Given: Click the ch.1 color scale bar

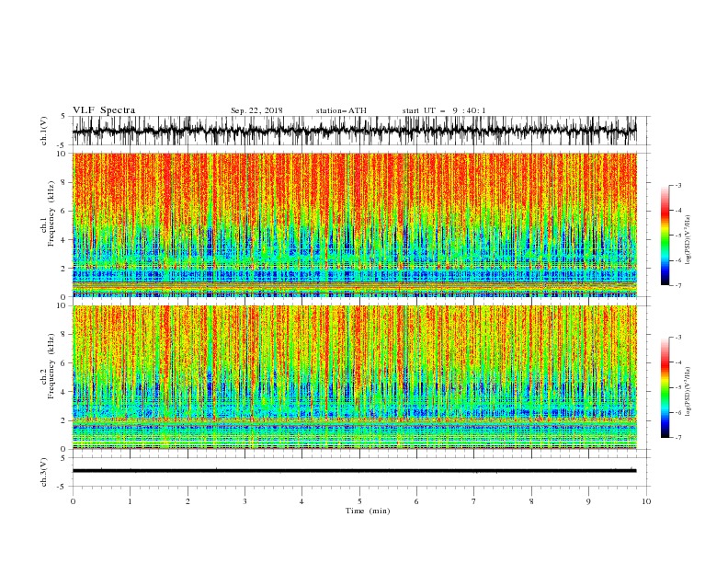Looking at the screenshot, I should click(665, 236).
